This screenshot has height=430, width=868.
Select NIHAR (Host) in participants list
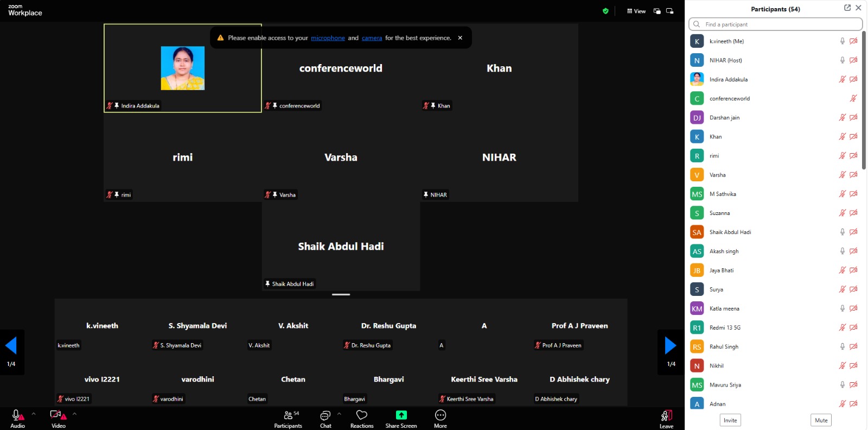pos(725,60)
